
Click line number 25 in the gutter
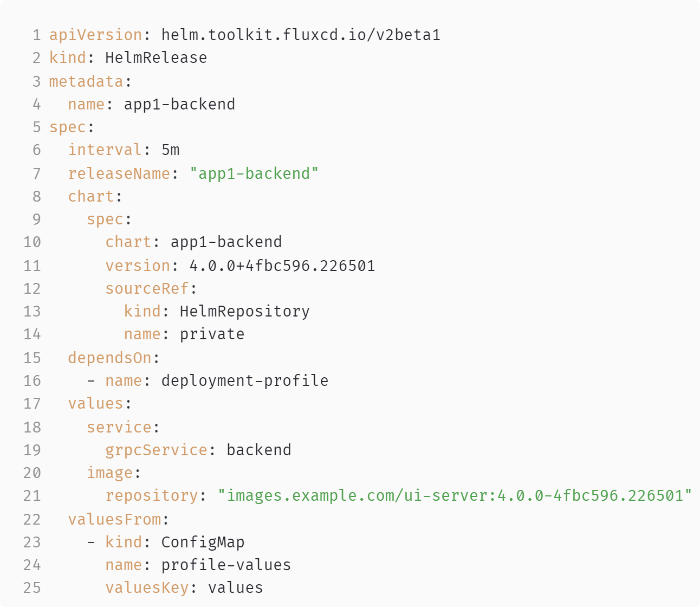tap(32, 588)
